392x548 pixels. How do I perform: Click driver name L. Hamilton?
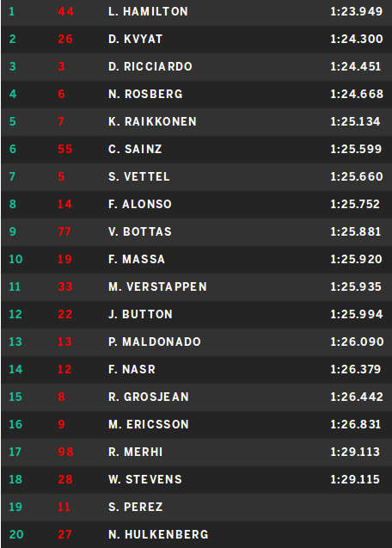[x=148, y=11]
